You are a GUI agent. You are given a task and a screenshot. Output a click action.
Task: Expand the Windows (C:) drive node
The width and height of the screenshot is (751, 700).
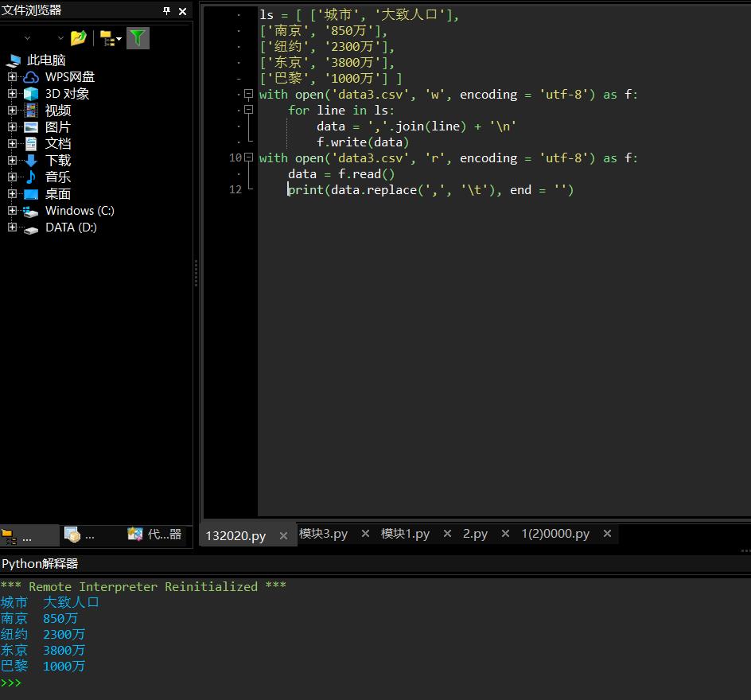[12, 210]
